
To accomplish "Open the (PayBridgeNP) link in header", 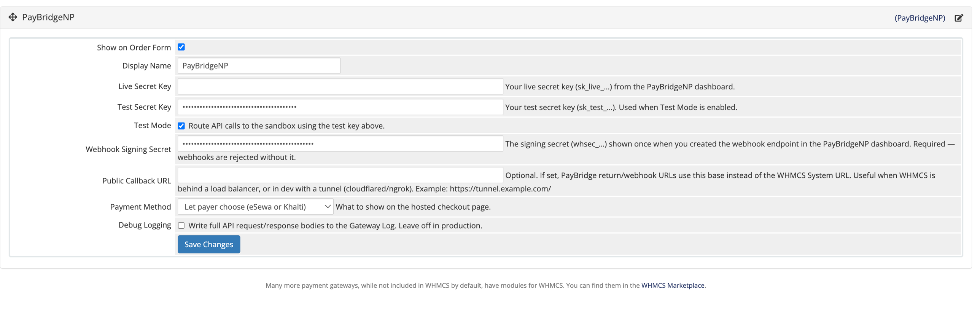I will (x=920, y=18).
